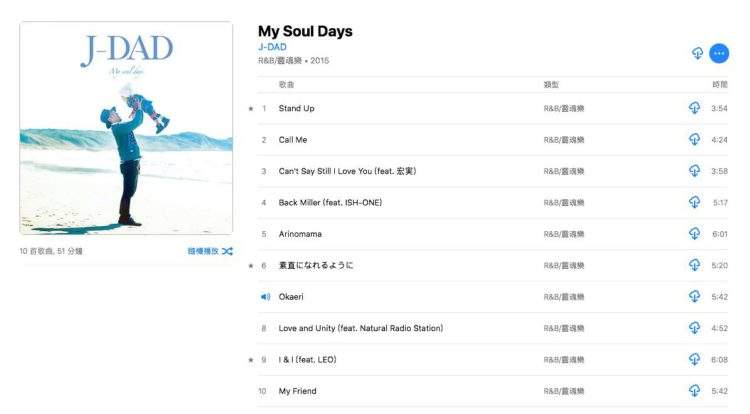
Task: Open the J-DAD artist link
Action: click(x=272, y=47)
